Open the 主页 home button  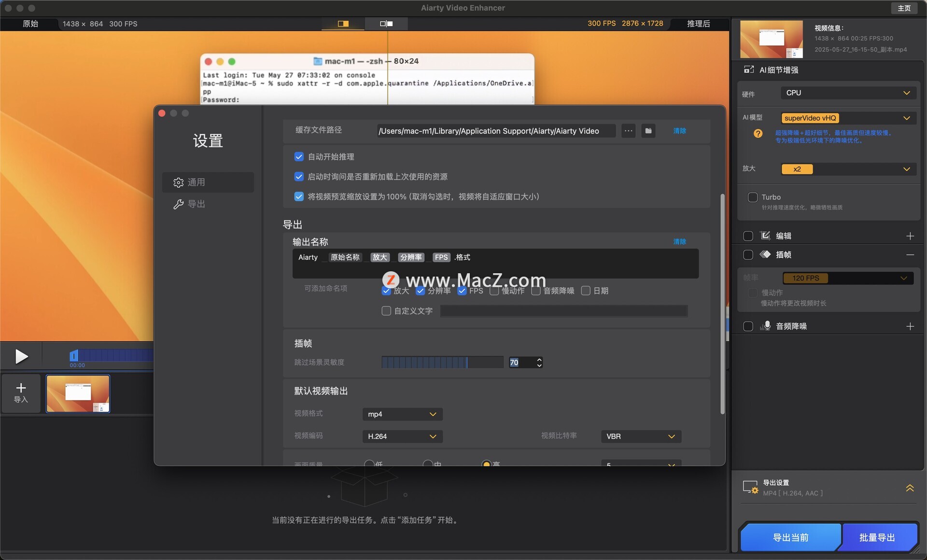(x=904, y=8)
